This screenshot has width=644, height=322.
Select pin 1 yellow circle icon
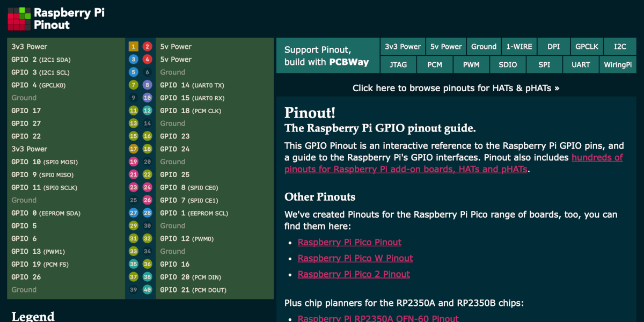click(x=134, y=47)
